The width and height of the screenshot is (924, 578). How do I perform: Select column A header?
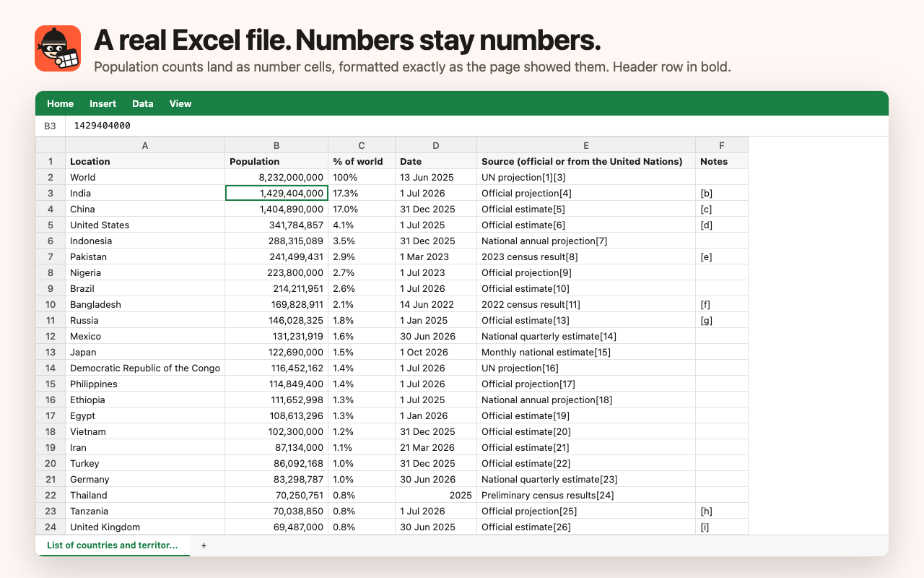[x=145, y=145]
